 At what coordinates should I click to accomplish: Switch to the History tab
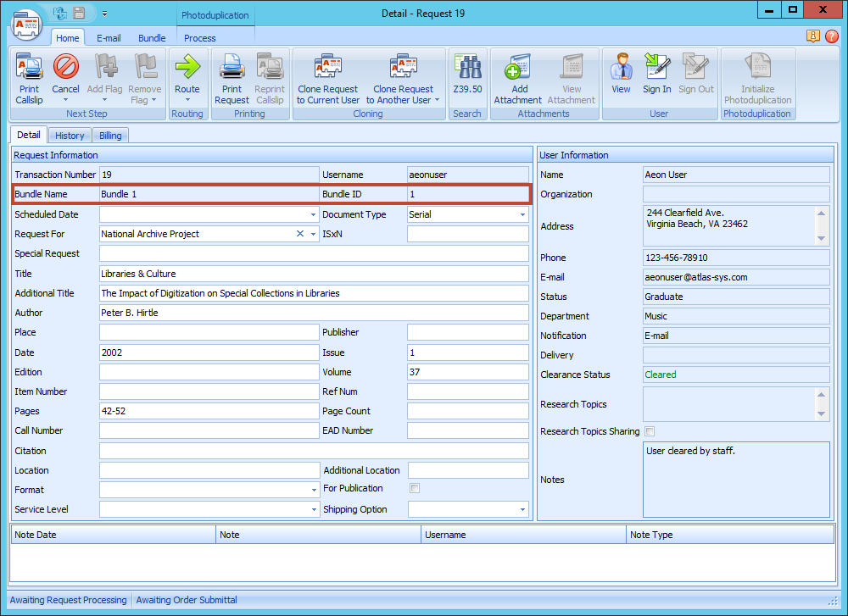coord(70,136)
